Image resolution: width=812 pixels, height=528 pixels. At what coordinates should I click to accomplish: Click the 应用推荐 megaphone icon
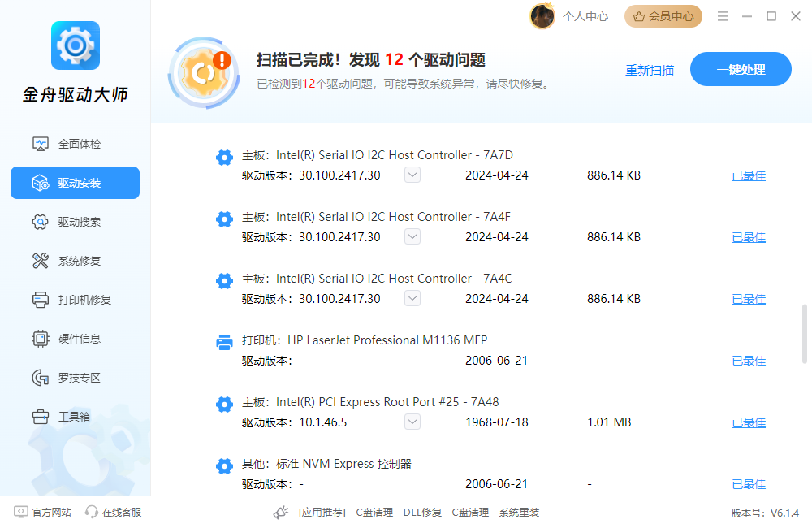pyautogui.click(x=281, y=512)
